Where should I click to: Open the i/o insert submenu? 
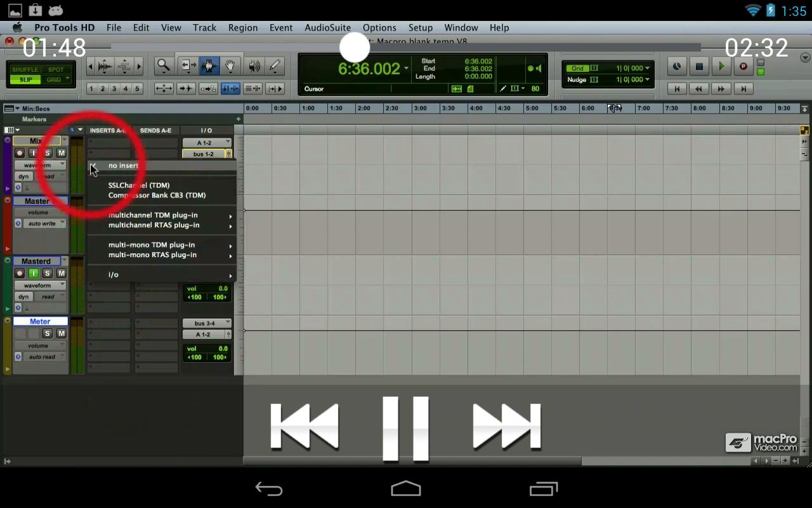(x=162, y=275)
